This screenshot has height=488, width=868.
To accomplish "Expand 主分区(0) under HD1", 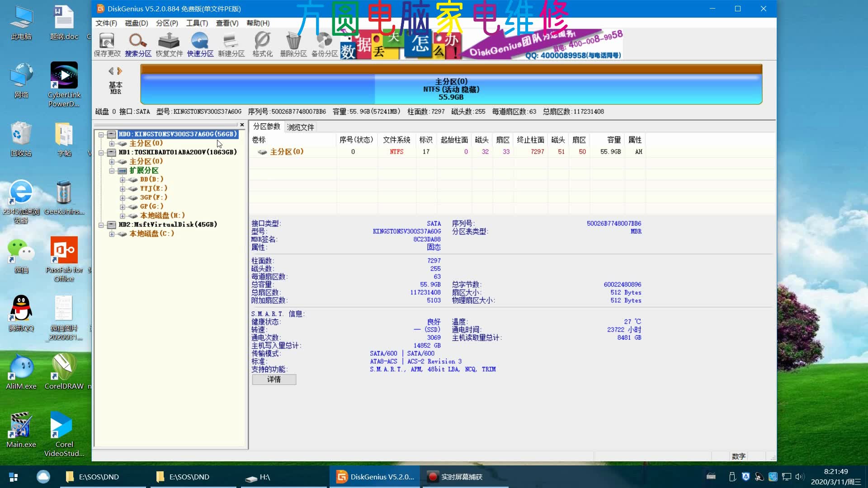I will (112, 162).
